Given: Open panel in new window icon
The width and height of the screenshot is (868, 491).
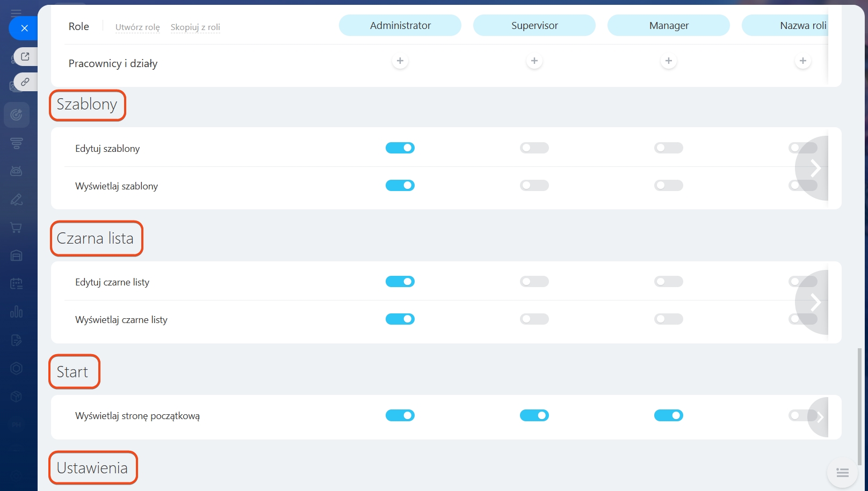Looking at the screenshot, I should (x=25, y=56).
